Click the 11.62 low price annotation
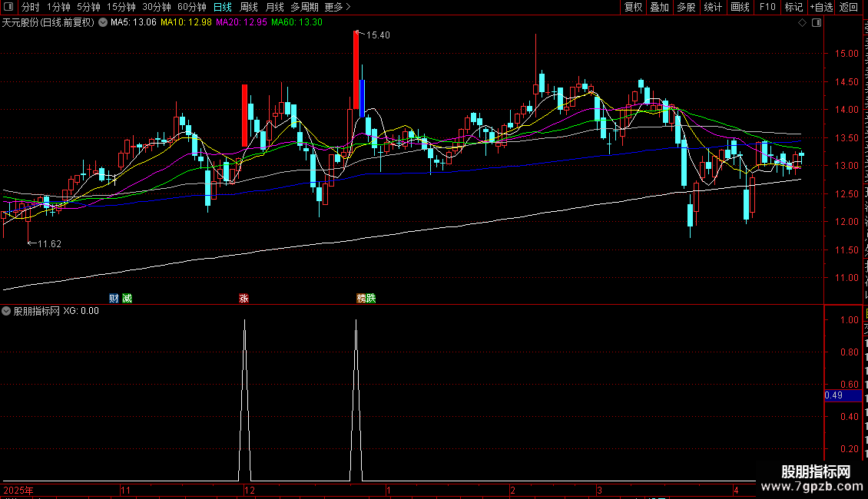 [49, 244]
